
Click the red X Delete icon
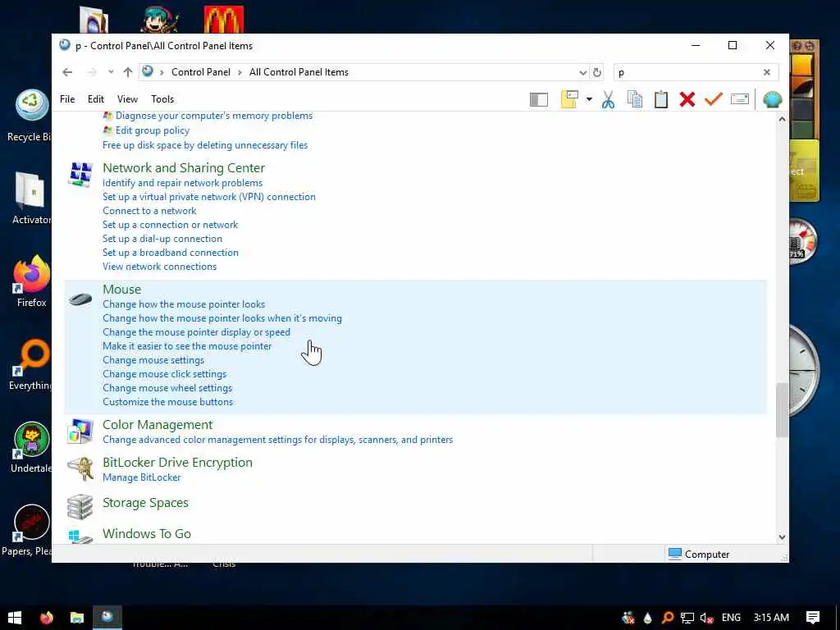click(x=687, y=99)
